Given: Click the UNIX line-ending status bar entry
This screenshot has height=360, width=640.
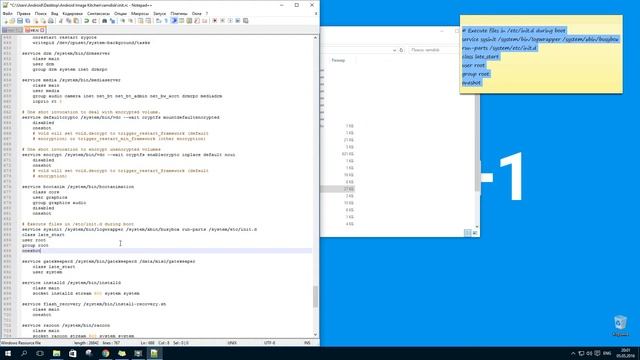Looking at the screenshot, I should [x=232, y=343].
